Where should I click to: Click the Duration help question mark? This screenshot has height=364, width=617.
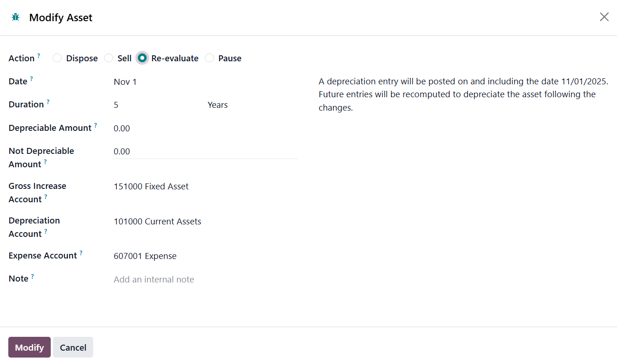click(x=48, y=102)
